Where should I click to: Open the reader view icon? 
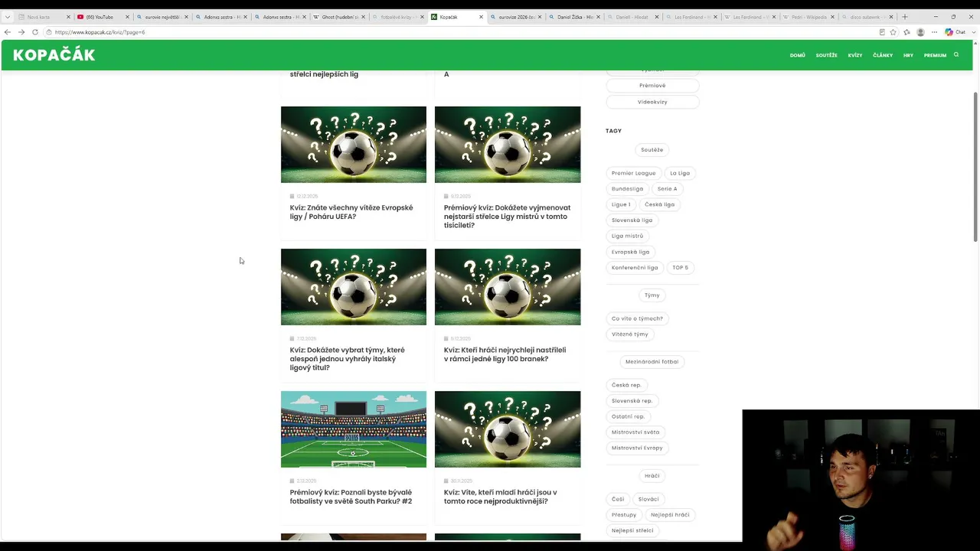882,32
